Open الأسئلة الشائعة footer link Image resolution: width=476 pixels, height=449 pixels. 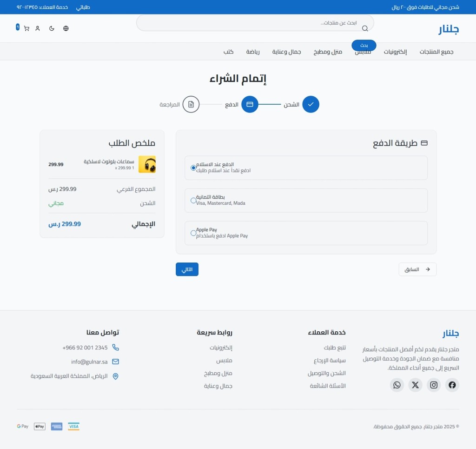[x=328, y=386]
